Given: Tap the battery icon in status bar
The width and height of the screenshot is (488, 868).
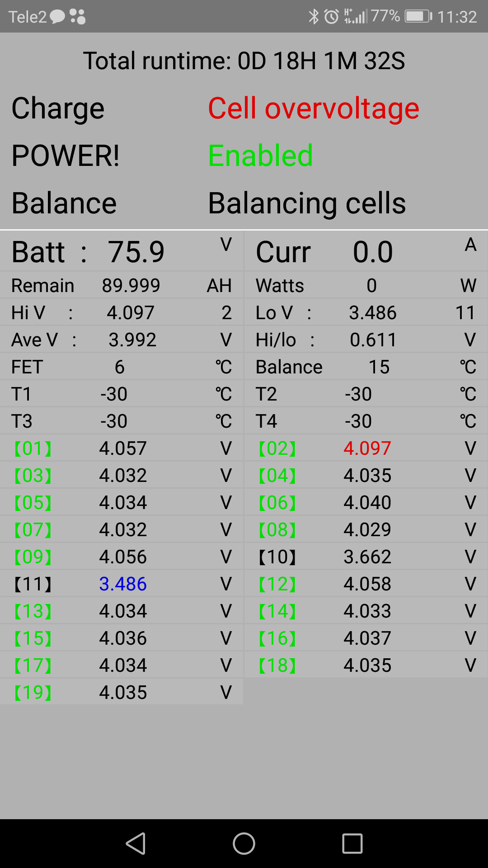Looking at the screenshot, I should tap(418, 17).
